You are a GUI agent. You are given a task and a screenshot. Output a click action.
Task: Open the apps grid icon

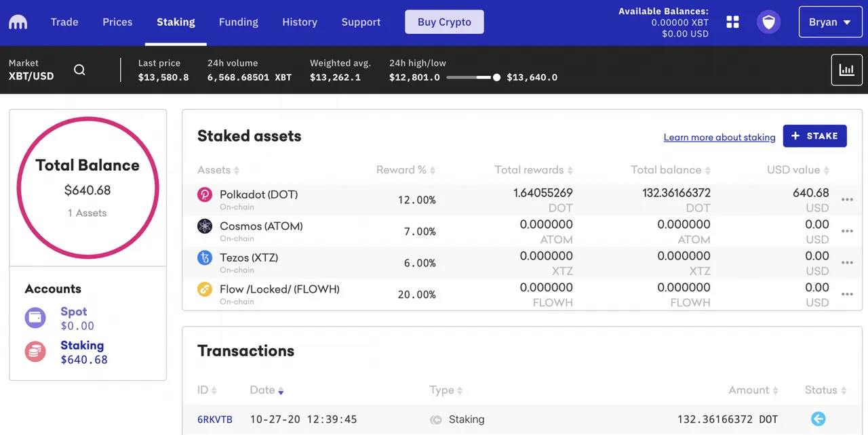click(732, 22)
